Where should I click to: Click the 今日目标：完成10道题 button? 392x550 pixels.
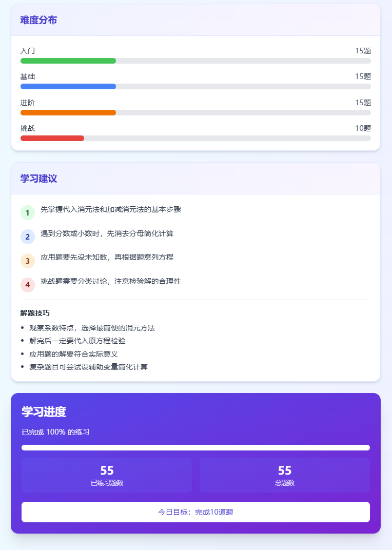coord(195,512)
